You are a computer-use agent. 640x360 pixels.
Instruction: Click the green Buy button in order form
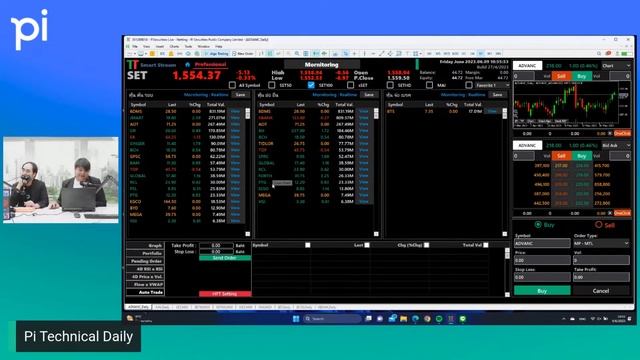(x=542, y=291)
